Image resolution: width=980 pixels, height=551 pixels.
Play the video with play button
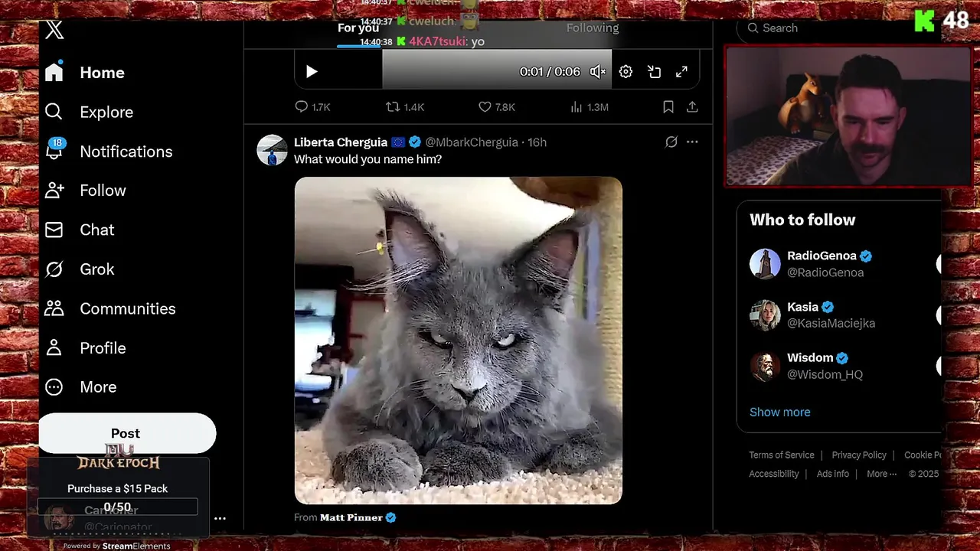pos(312,71)
